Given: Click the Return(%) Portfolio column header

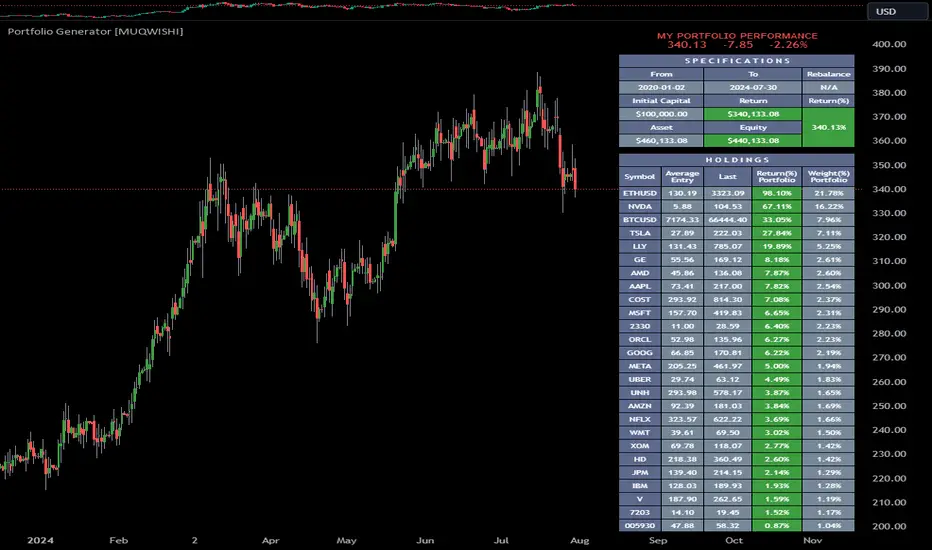Looking at the screenshot, I should pyautogui.click(x=776, y=177).
